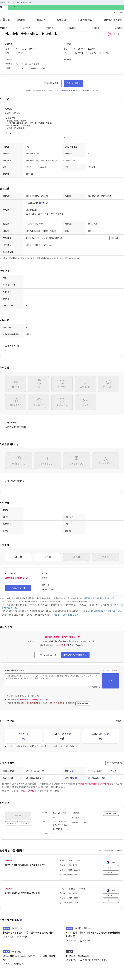124x980 pixels.
Task: Open 취업지원 menu
Action: point(41,20)
